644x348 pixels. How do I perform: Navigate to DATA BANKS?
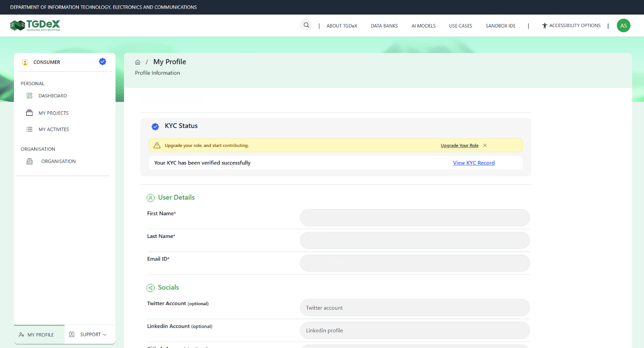coord(384,26)
